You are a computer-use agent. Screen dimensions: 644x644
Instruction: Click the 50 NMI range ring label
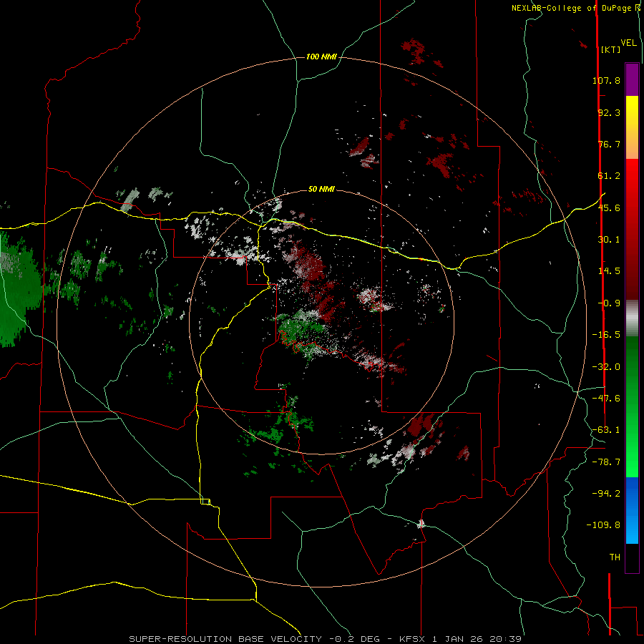pos(321,189)
